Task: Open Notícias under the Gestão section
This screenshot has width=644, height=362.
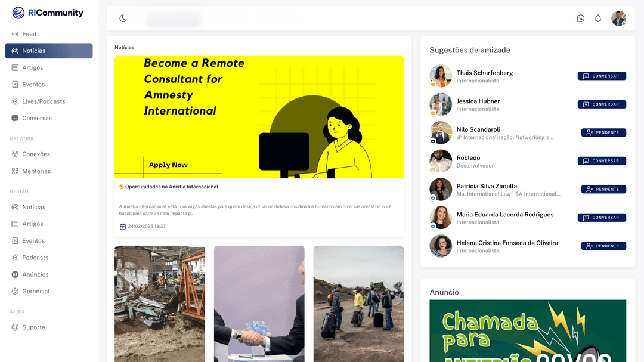Action: (49, 207)
